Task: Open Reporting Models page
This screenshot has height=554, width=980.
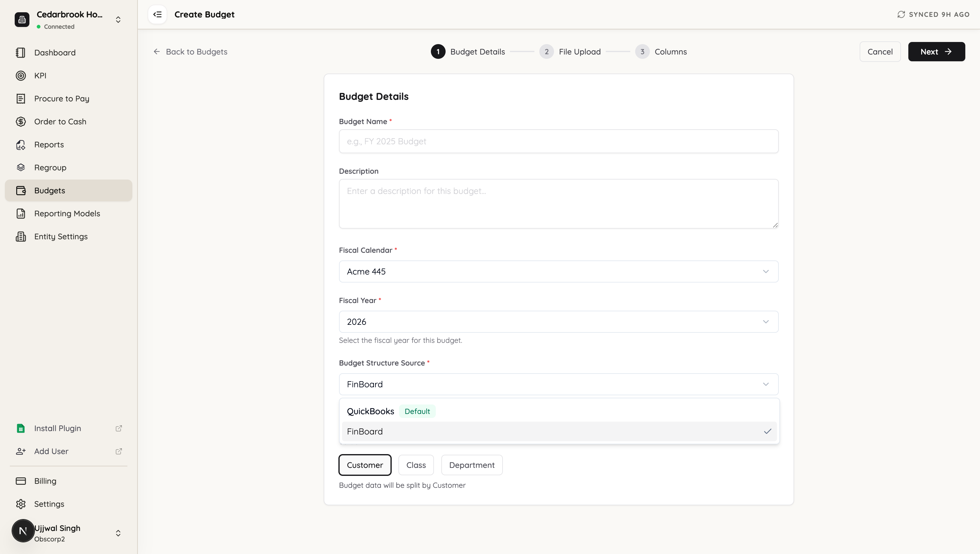Action: pos(69,214)
